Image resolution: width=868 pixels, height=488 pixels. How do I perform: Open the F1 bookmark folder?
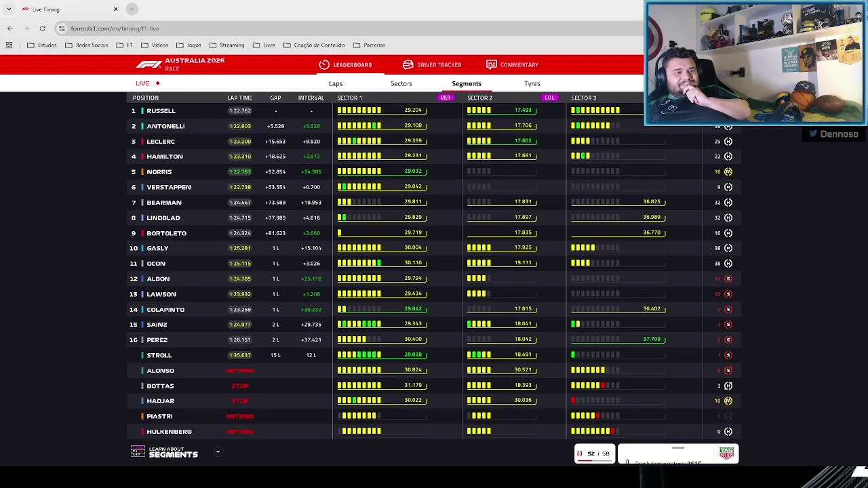[124, 45]
